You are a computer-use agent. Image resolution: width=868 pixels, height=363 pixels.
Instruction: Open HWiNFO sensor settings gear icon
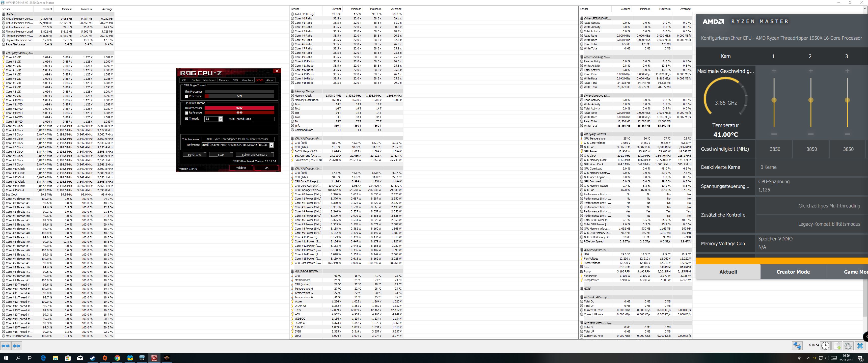[x=849, y=346]
